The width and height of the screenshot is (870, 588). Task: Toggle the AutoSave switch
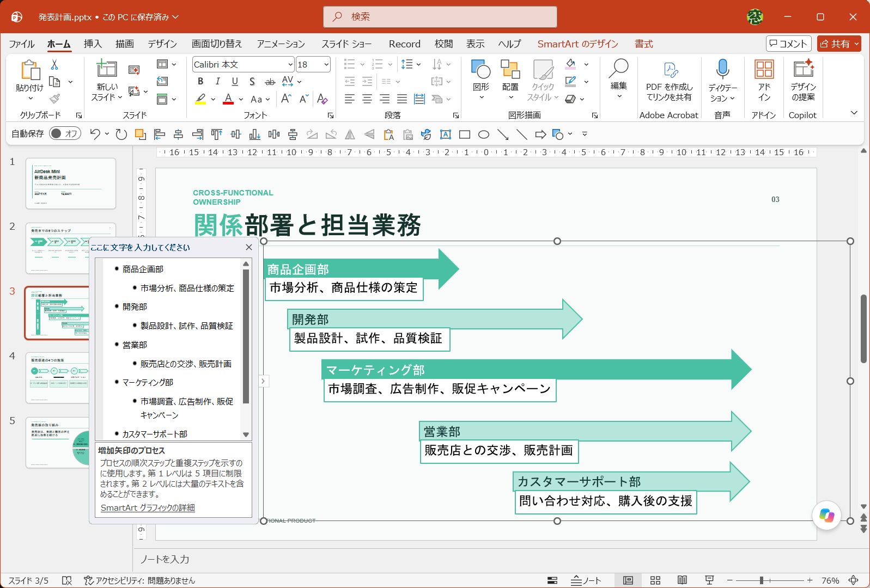click(65, 133)
